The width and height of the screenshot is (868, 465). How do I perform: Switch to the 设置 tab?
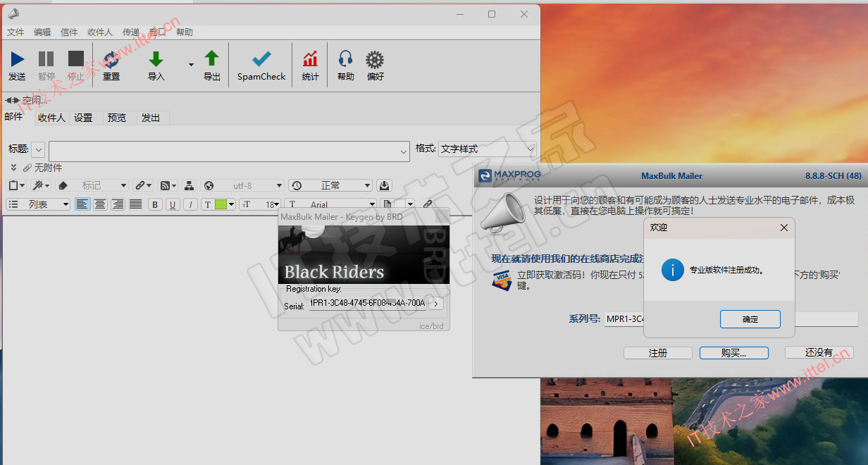click(x=83, y=118)
